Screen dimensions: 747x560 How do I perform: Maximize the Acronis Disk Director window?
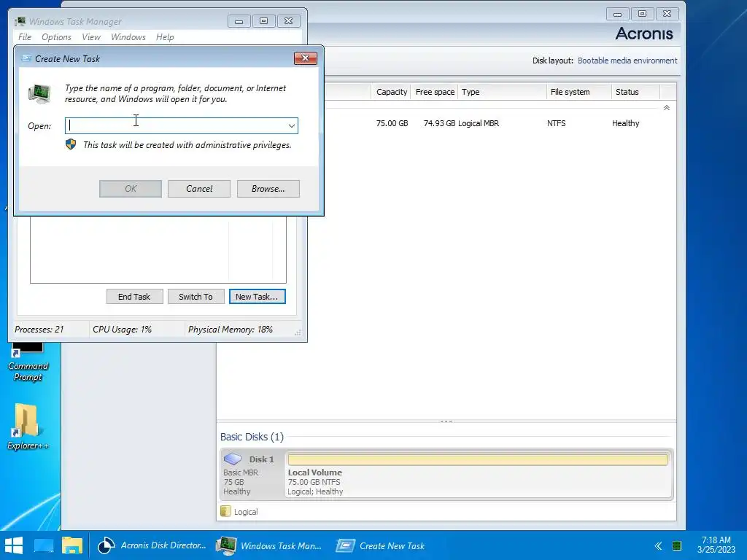click(x=642, y=14)
